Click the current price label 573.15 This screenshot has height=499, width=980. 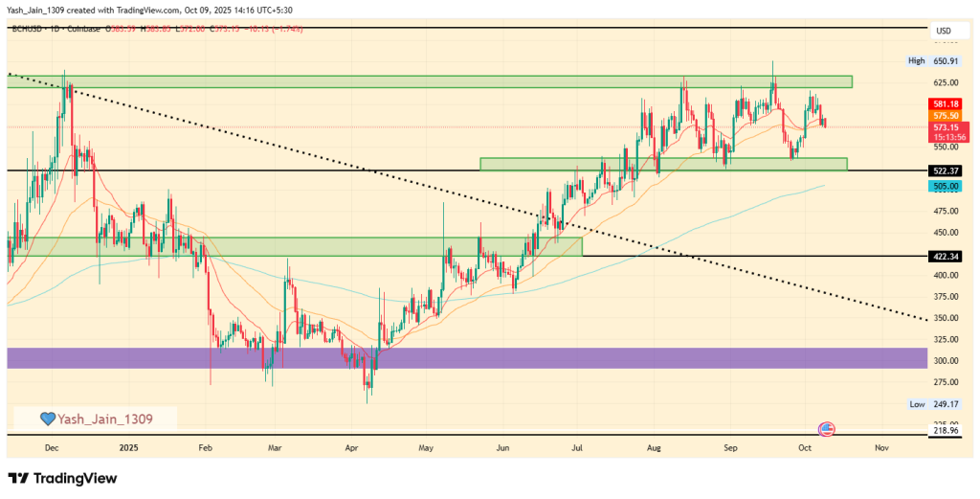[x=945, y=126]
